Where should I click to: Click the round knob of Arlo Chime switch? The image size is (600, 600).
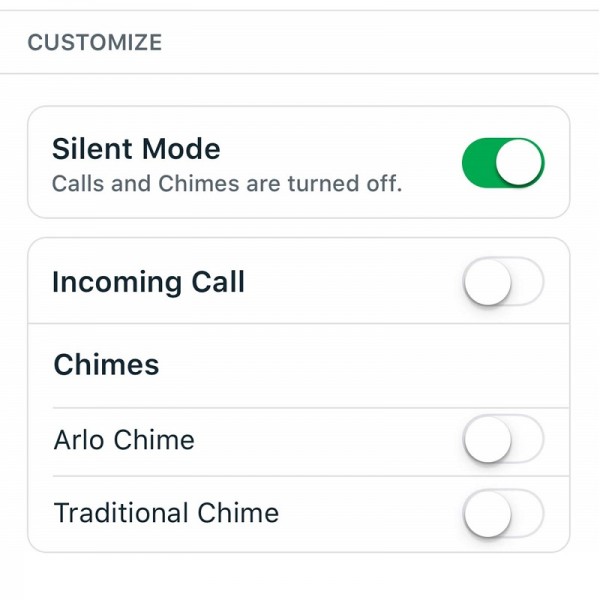pyautogui.click(x=488, y=439)
